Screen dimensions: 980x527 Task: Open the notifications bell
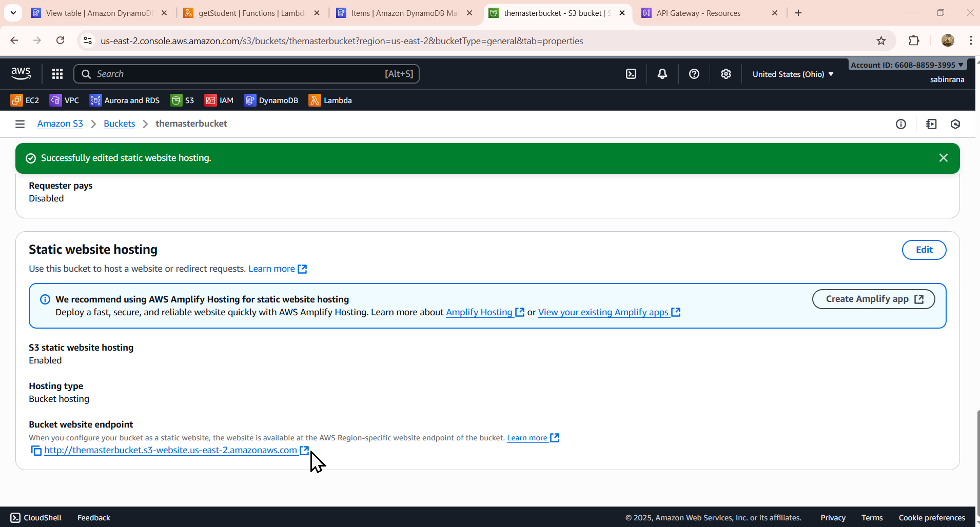[662, 74]
